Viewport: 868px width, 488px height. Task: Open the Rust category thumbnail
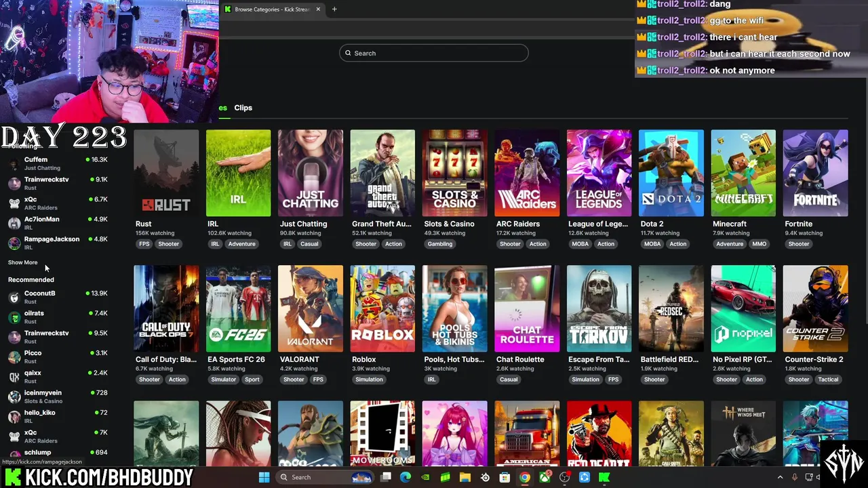click(166, 173)
